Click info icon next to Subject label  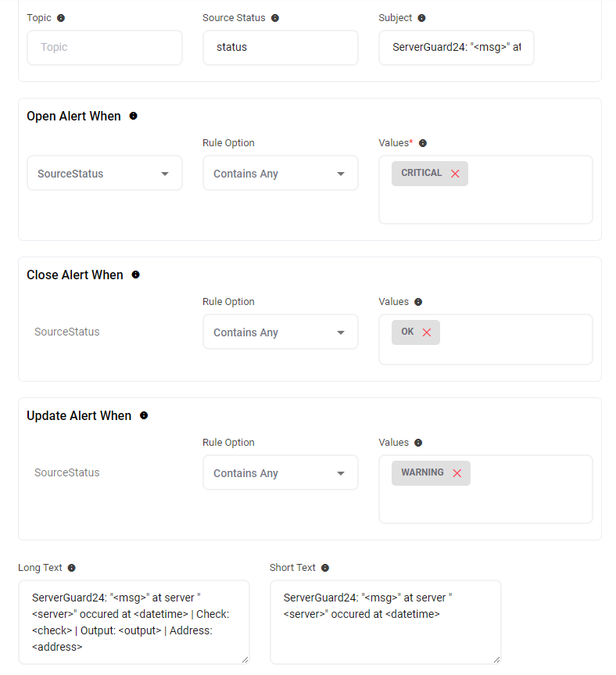coord(422,18)
